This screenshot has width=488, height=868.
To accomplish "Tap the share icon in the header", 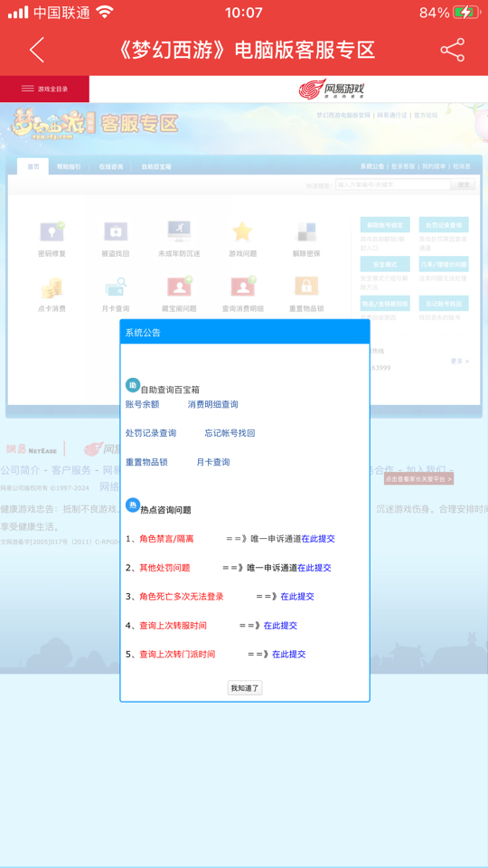I will [452, 50].
